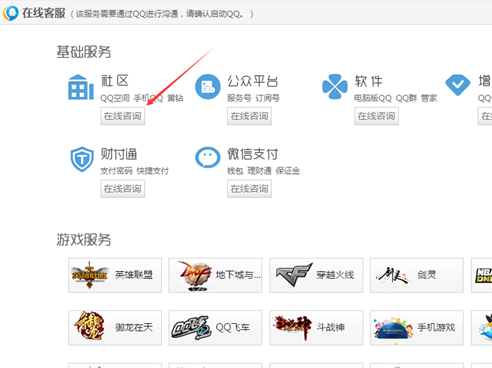Open the 御龙在天 game service card

[x=115, y=328]
